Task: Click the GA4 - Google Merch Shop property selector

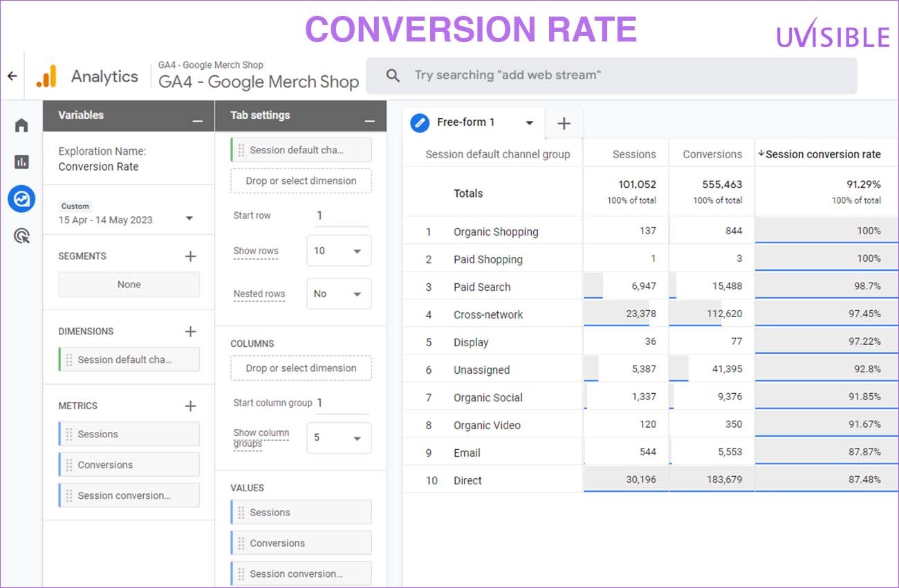Action: [259, 76]
